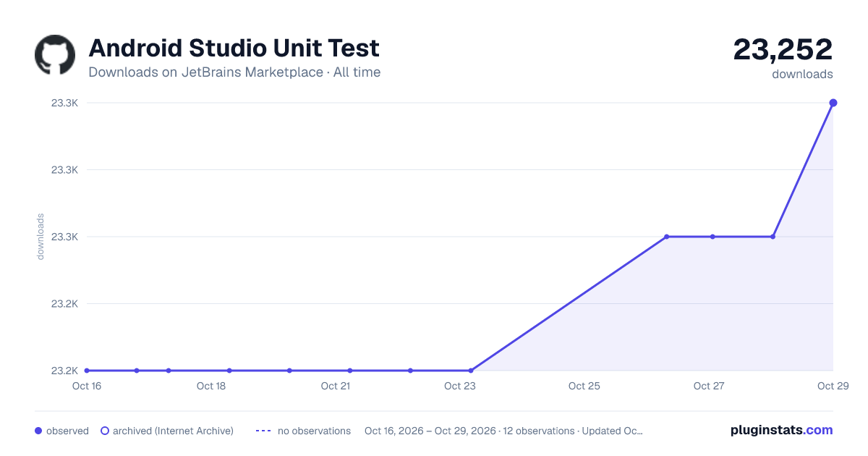Click the Android Studio Unit Test title
The width and height of the screenshot is (868, 456).
click(234, 48)
